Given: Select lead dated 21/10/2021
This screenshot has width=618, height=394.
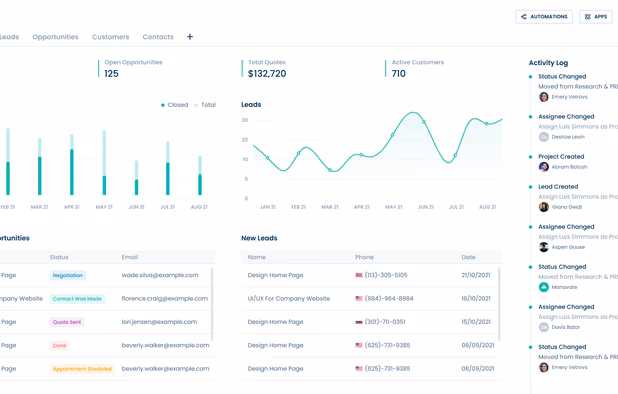Looking at the screenshot, I should [x=372, y=275].
